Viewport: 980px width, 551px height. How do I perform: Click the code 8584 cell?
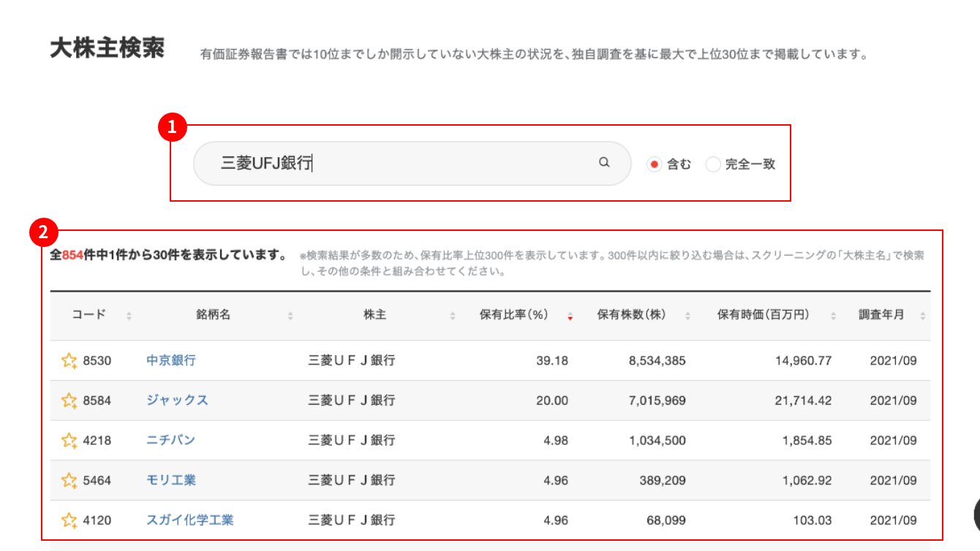pyautogui.click(x=97, y=400)
